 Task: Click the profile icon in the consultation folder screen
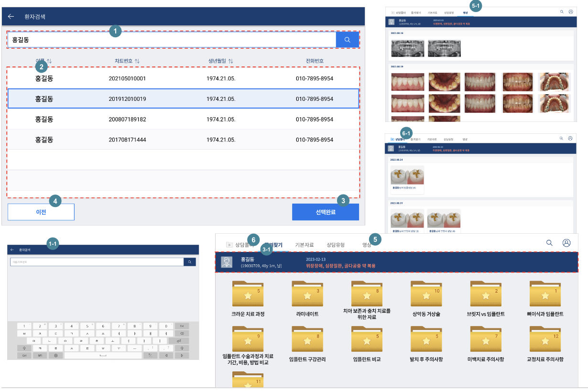click(570, 138)
